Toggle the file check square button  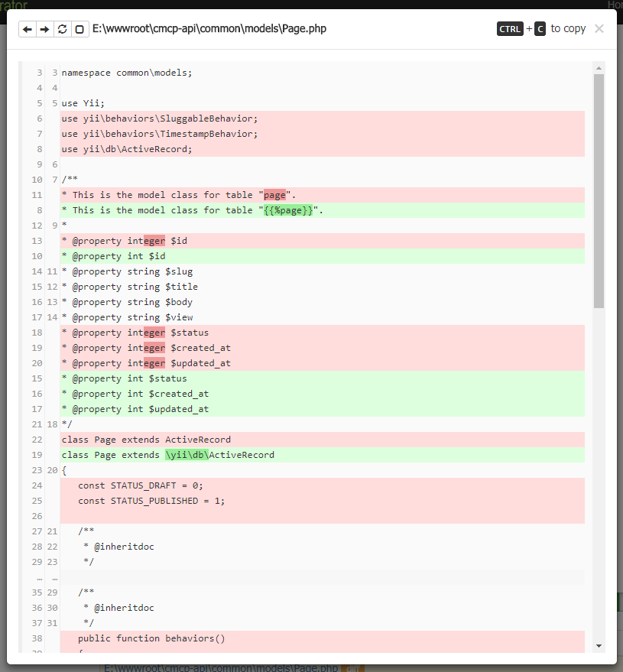click(79, 29)
